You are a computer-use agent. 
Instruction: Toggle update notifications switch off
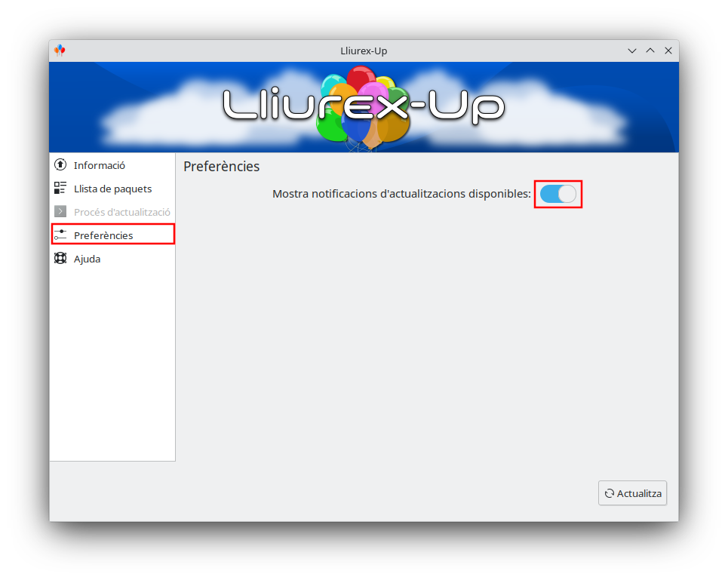(x=558, y=194)
